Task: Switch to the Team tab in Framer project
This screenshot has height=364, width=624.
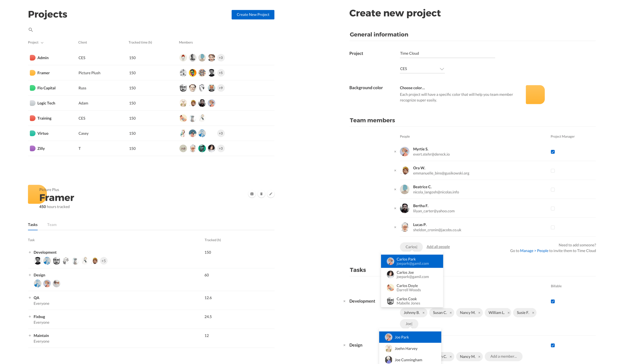Action: pyautogui.click(x=53, y=225)
